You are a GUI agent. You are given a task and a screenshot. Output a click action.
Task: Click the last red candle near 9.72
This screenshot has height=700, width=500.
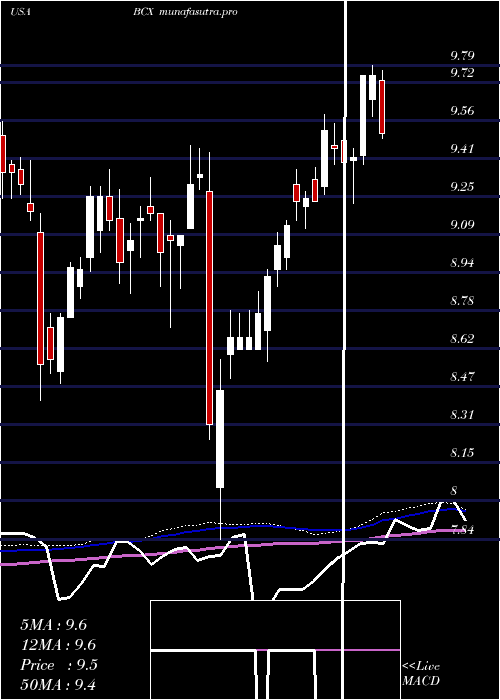click(382, 107)
